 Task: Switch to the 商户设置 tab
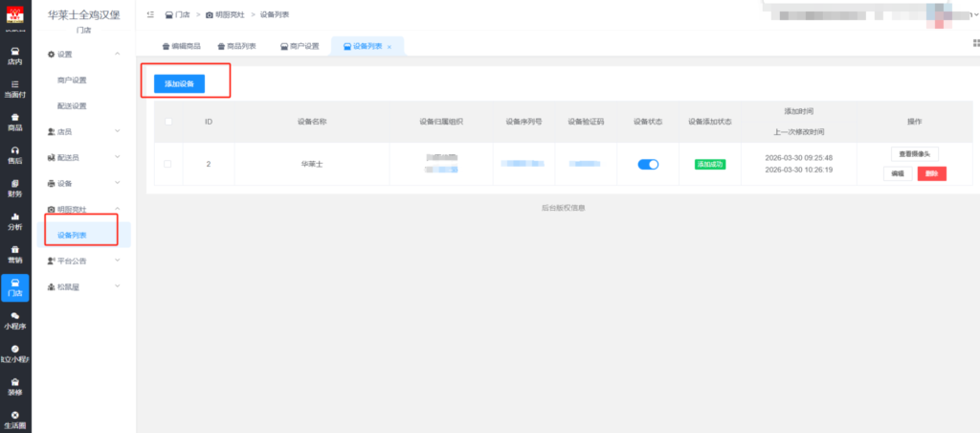pos(300,46)
